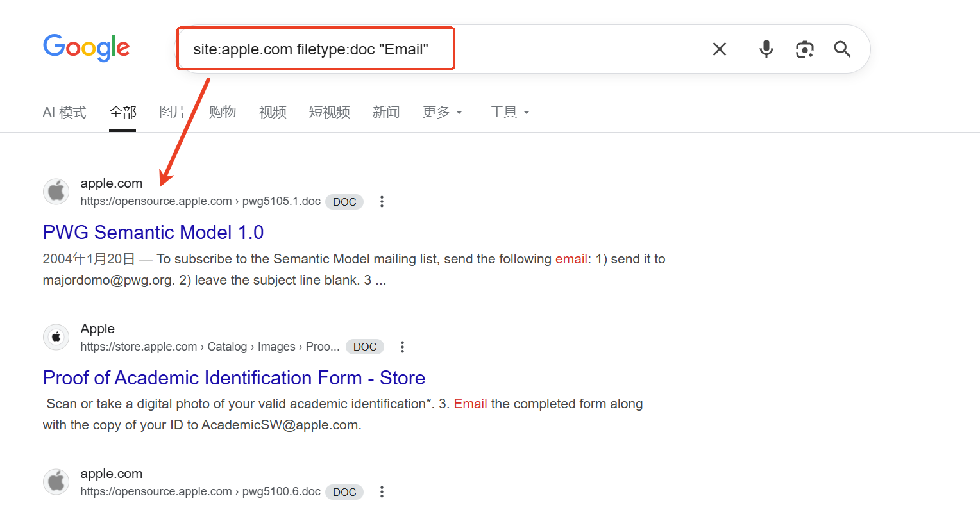The height and width of the screenshot is (512, 980).
Task: Click Apple favicon of store.apple.com result
Action: coord(56,337)
